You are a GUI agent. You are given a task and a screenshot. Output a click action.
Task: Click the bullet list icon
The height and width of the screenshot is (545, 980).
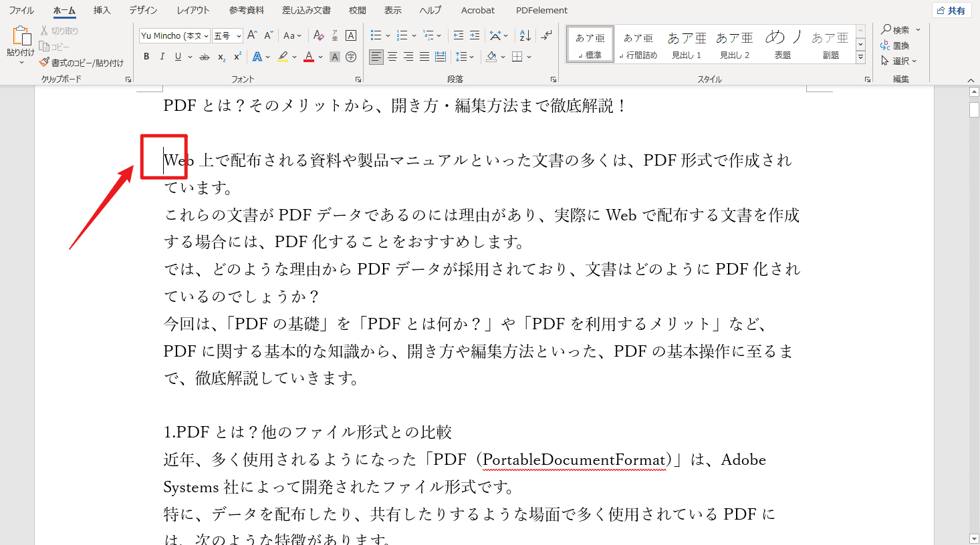376,35
